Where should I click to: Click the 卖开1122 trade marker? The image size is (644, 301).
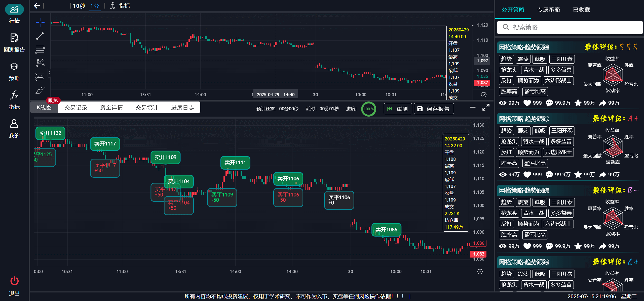click(50, 133)
